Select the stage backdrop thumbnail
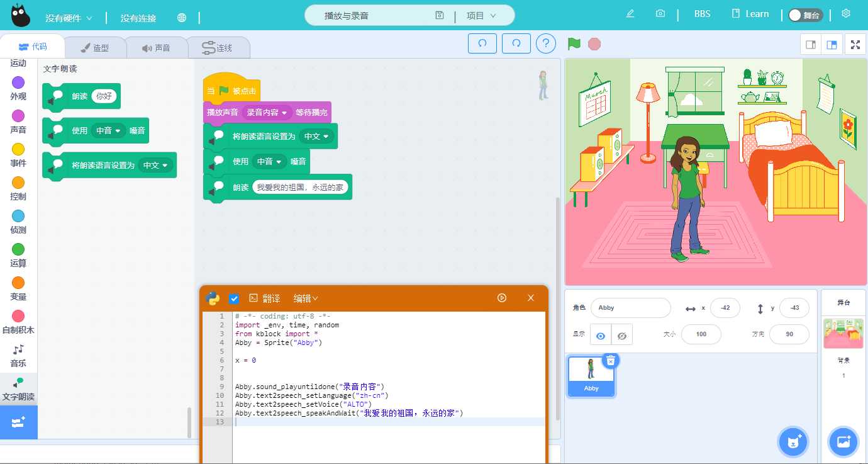The height and width of the screenshot is (464, 868). point(843,334)
